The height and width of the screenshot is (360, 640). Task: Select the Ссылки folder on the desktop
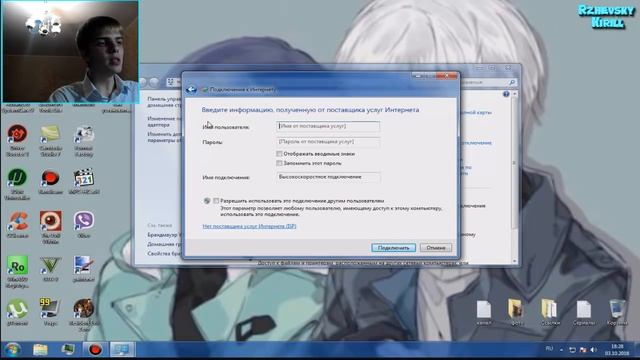pyautogui.click(x=549, y=313)
